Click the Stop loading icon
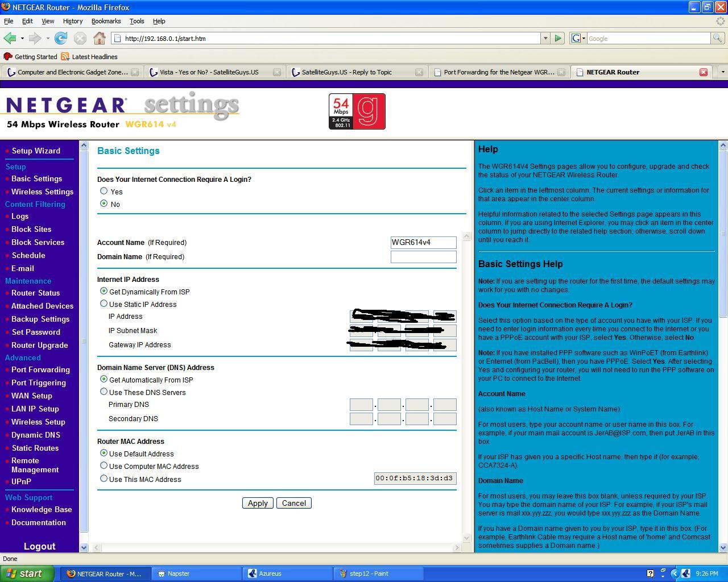The width and height of the screenshot is (728, 582). [80, 38]
